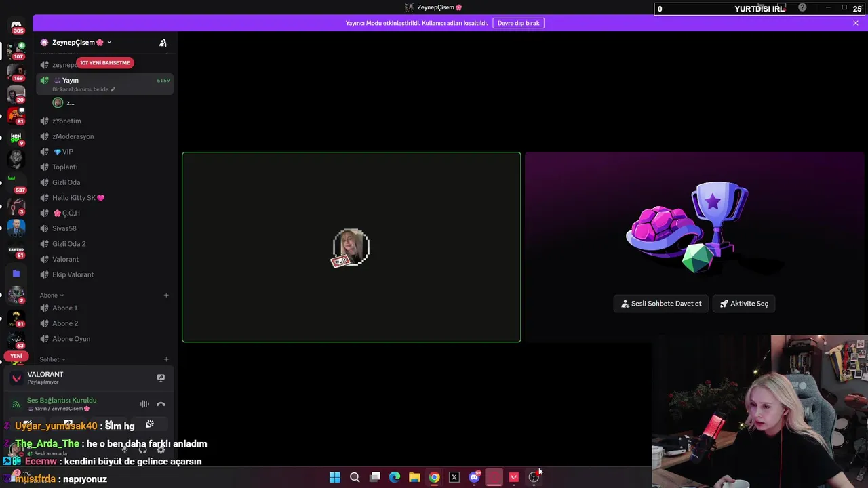The image size is (868, 488).
Task: Disconnect from the voice channel
Action: point(161,404)
